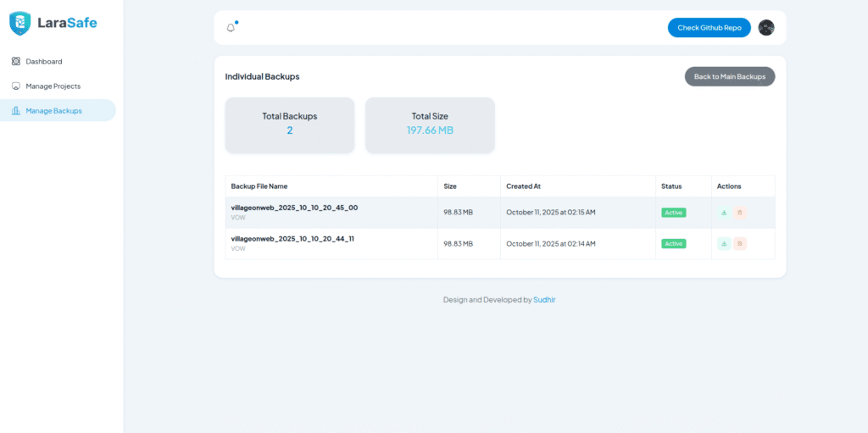The height and width of the screenshot is (433, 868).
Task: Follow the Sudhir link in the footer
Action: pyautogui.click(x=544, y=300)
